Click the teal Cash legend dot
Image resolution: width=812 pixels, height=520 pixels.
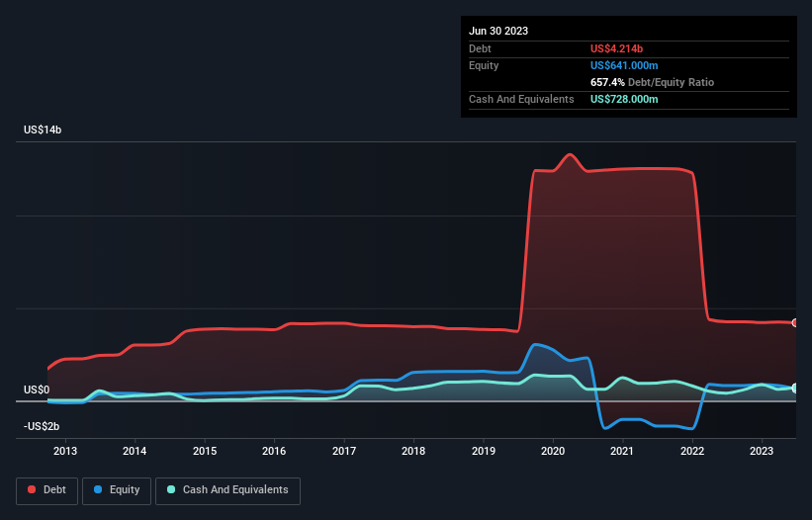[x=171, y=489]
